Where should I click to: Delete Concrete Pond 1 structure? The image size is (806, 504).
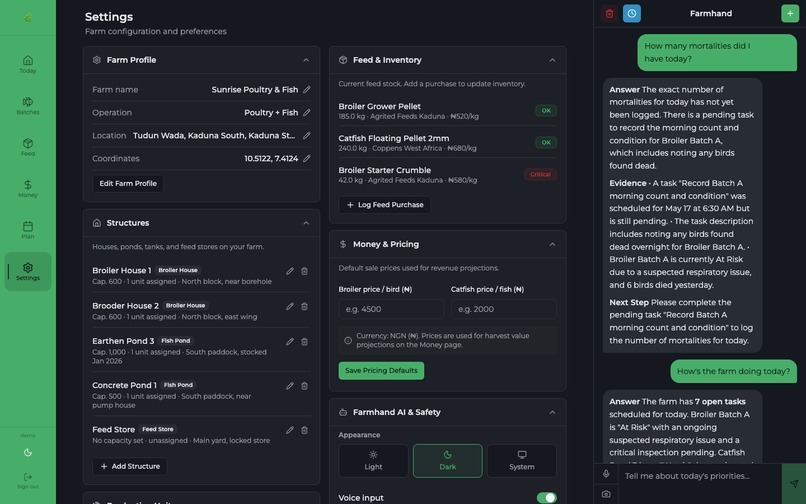point(304,386)
